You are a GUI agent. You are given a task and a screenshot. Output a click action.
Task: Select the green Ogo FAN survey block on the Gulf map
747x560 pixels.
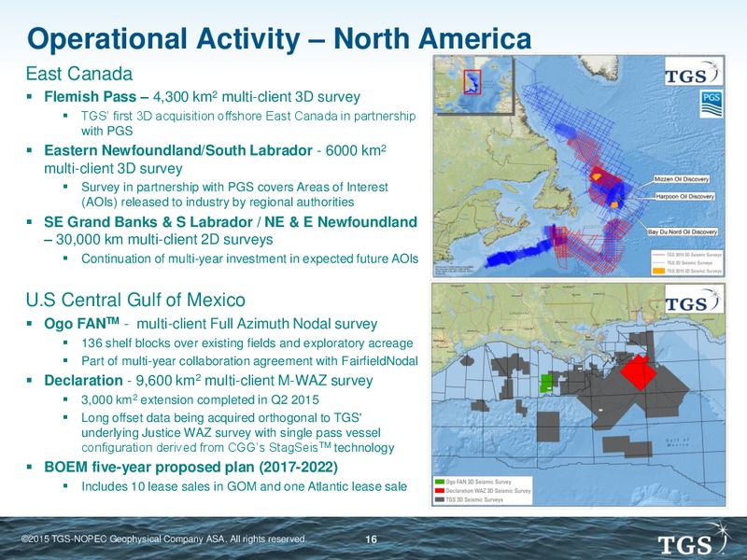pyautogui.click(x=546, y=383)
